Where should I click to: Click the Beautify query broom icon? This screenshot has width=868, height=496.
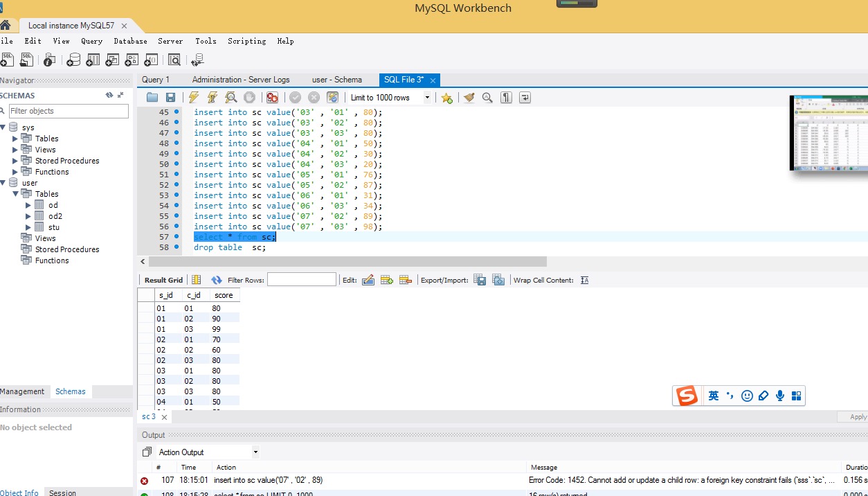pos(469,98)
